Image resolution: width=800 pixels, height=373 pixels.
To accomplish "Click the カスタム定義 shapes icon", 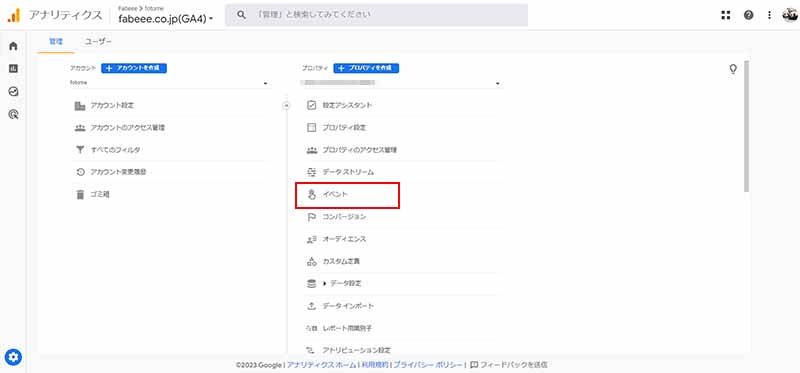I will (311, 261).
